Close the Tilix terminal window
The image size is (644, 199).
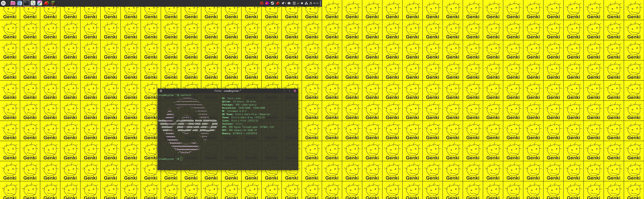coord(295,91)
